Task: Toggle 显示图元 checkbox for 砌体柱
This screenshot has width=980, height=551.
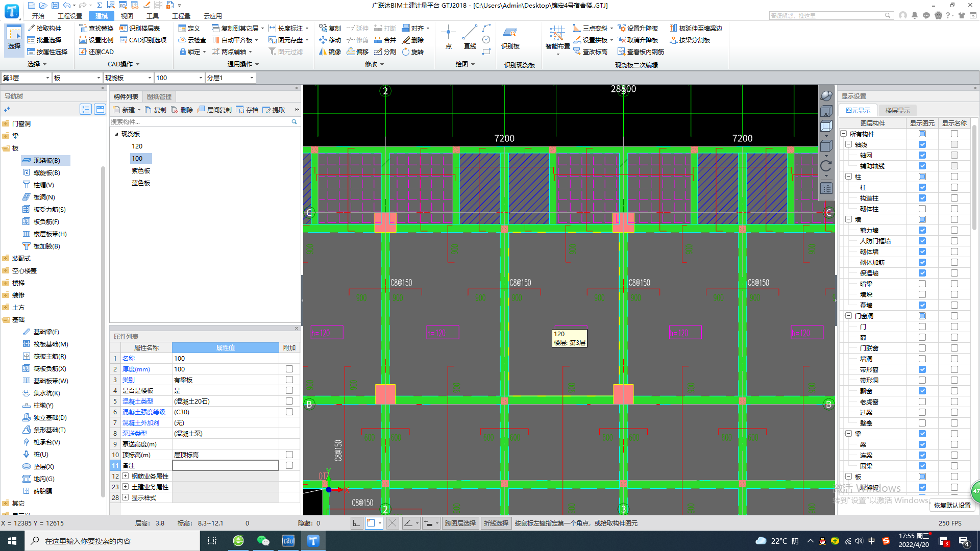Action: (922, 209)
